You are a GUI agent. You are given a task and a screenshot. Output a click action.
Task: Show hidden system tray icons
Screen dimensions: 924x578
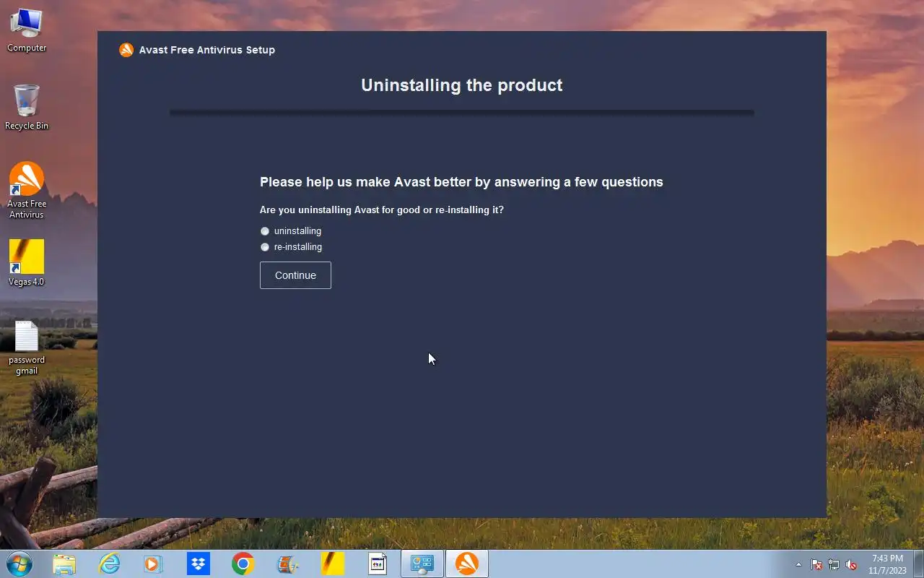[798, 564]
